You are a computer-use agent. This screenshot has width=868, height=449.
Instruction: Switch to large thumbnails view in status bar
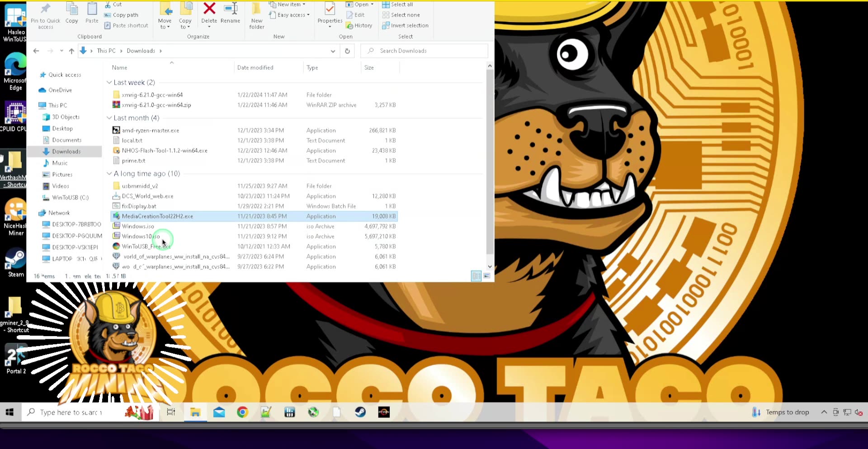[x=486, y=276]
